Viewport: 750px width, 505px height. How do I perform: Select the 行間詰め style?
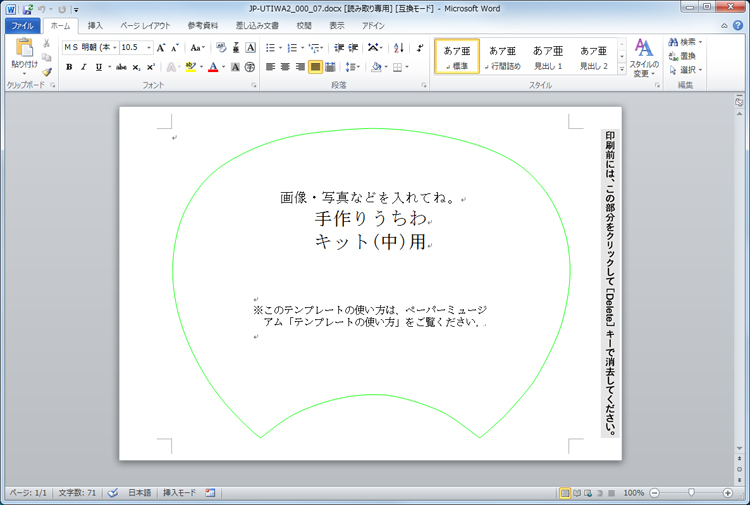click(x=503, y=57)
